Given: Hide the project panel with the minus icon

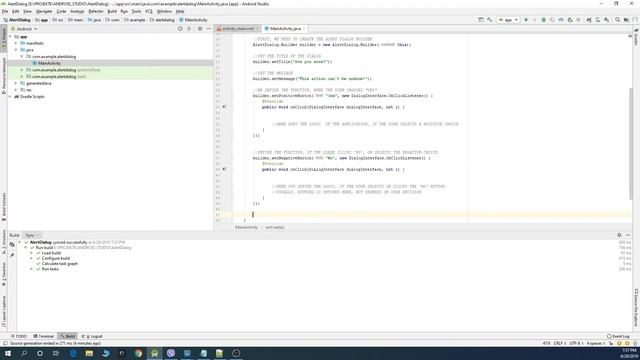Looking at the screenshot, I should click(x=209, y=29).
